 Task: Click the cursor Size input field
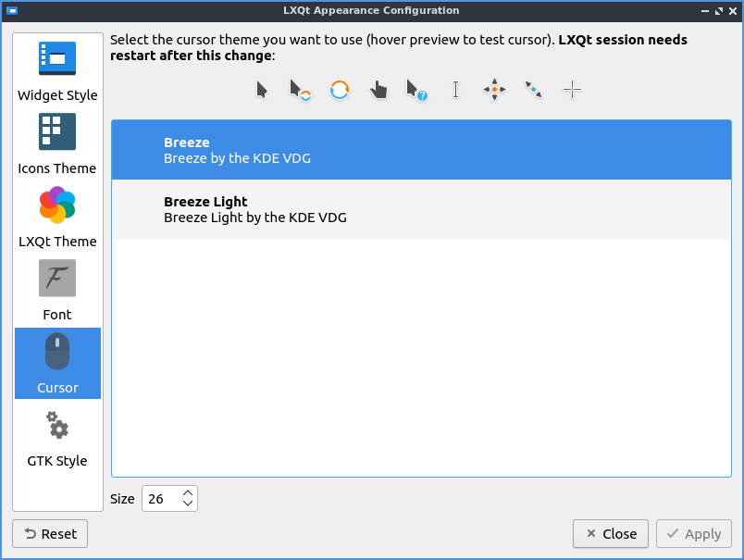[160, 499]
